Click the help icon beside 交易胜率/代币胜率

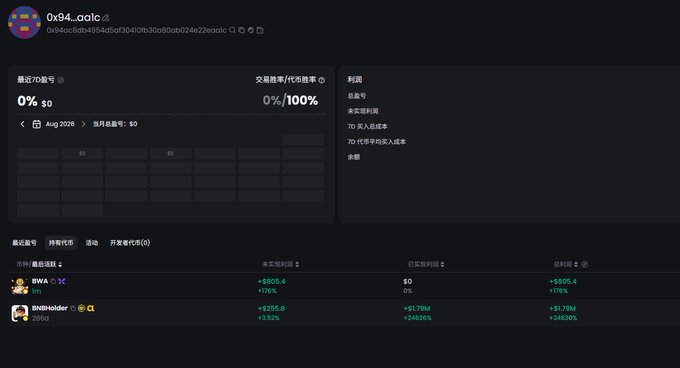pos(322,80)
